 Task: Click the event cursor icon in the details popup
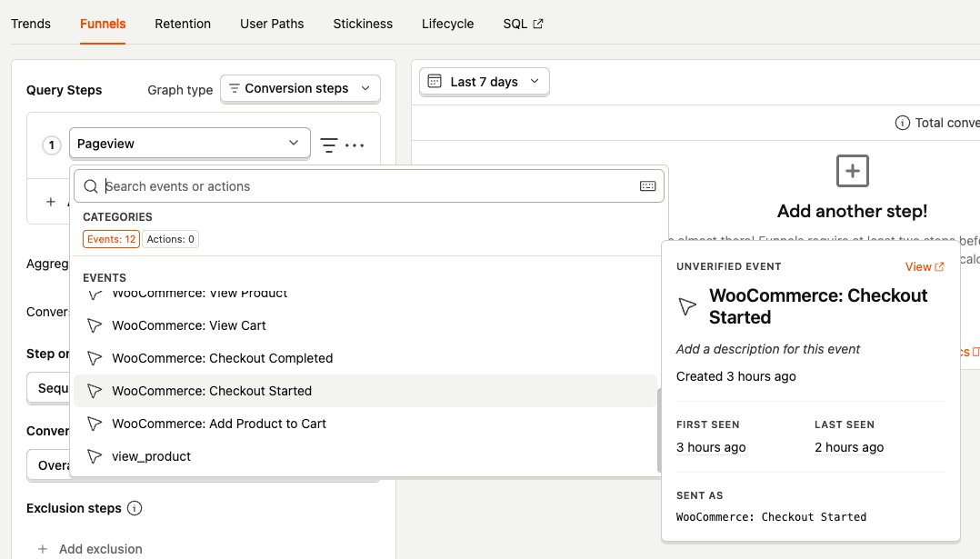[x=687, y=306]
